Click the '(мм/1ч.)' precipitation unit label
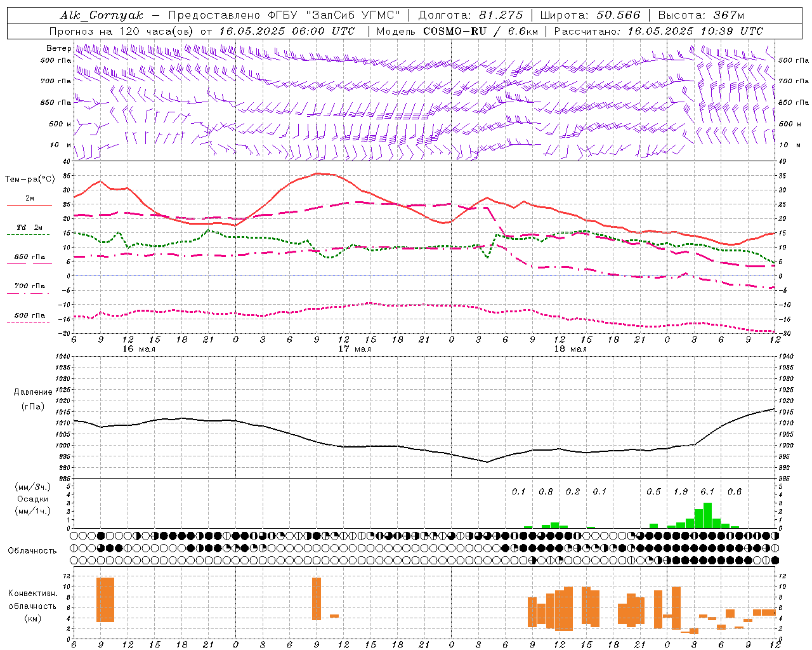This screenshot has width=812, height=650. (33, 511)
